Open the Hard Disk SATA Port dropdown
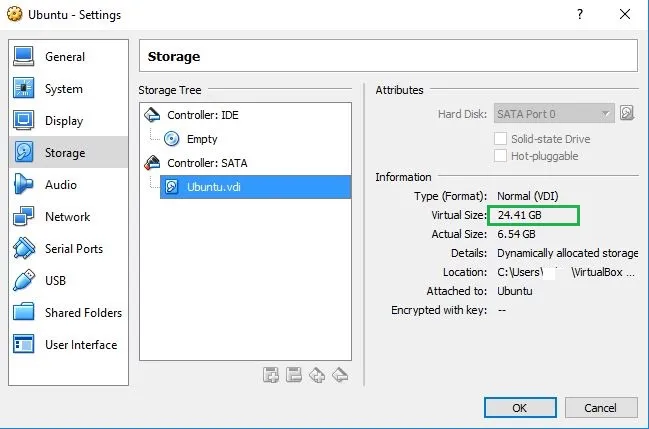The height and width of the screenshot is (429, 649). click(x=554, y=113)
